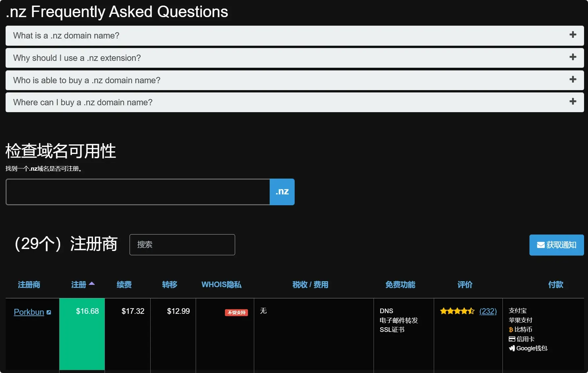
Task: Open "Who is able to buy a .nz domain name?"
Action: point(87,80)
